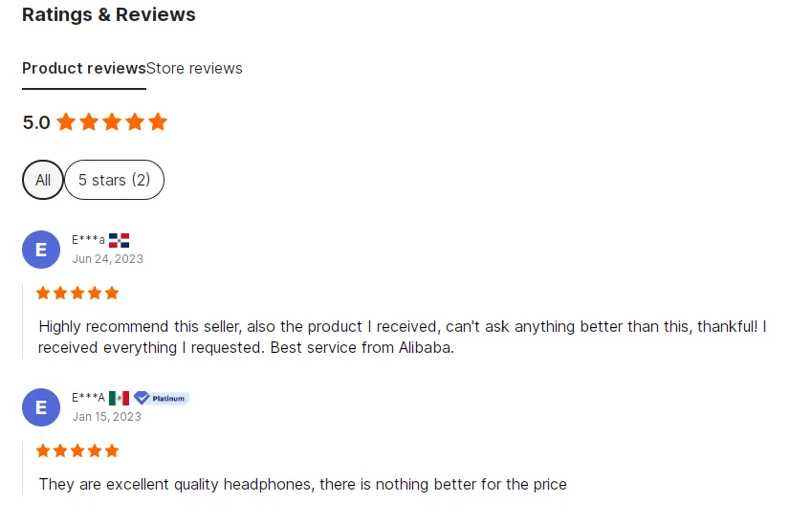Image resolution: width=812 pixels, height=525 pixels.
Task: Click the Jan 15, 2023 review date
Action: coord(106,417)
